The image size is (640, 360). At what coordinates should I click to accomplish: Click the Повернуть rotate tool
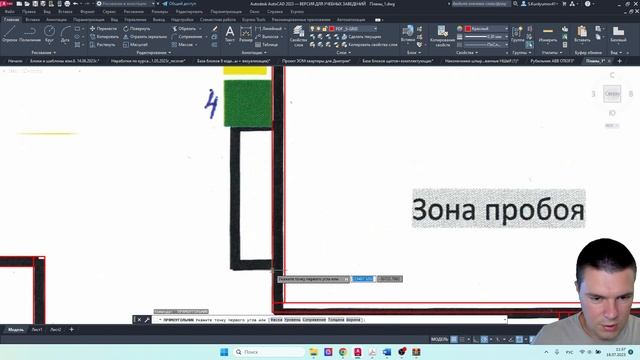point(137,29)
